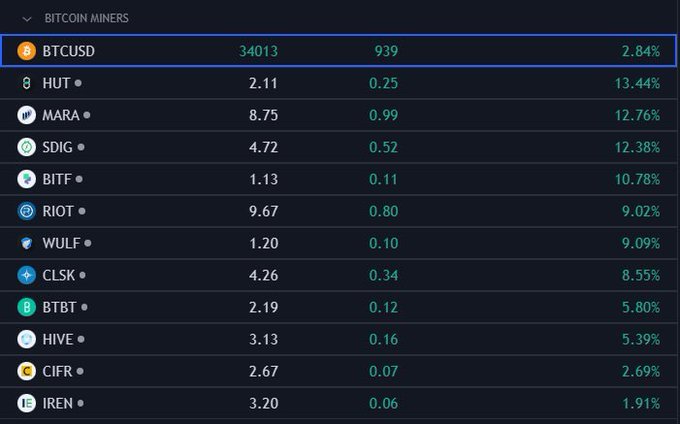This screenshot has height=424, width=680.
Task: Click the BITF ticker logo icon
Action: tap(27, 179)
